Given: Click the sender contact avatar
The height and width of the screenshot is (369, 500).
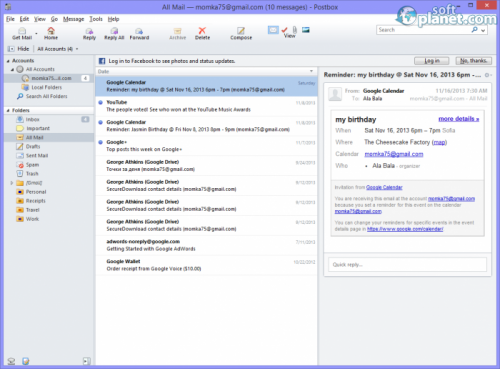Looking at the screenshot, I should pyautogui.click(x=335, y=94).
